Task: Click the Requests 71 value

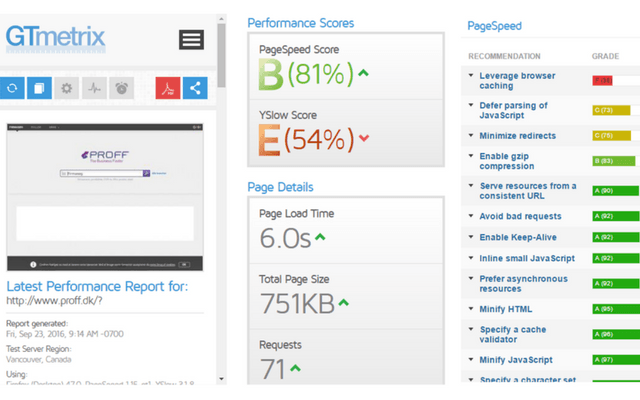Action: (272, 369)
